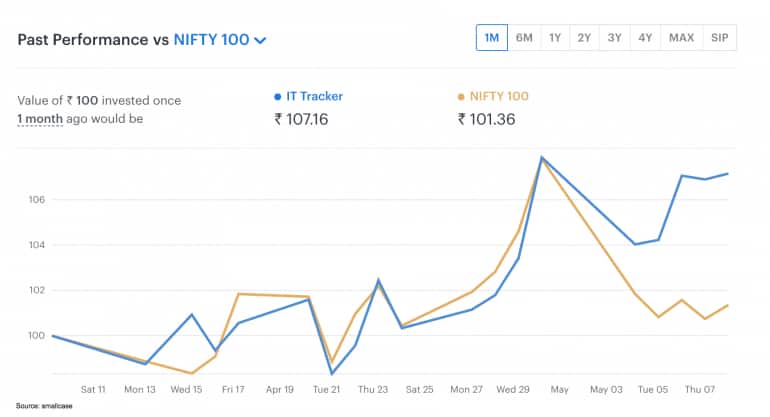Expand benchmark chevron next to NIFTY 100
770x417 pixels.
tap(260, 40)
